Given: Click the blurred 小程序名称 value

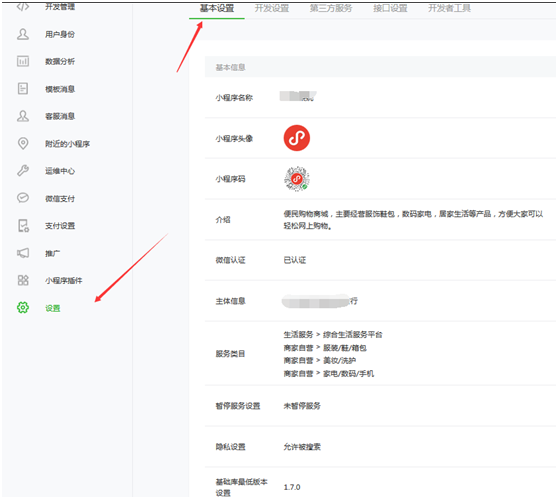Looking at the screenshot, I should click(298, 96).
